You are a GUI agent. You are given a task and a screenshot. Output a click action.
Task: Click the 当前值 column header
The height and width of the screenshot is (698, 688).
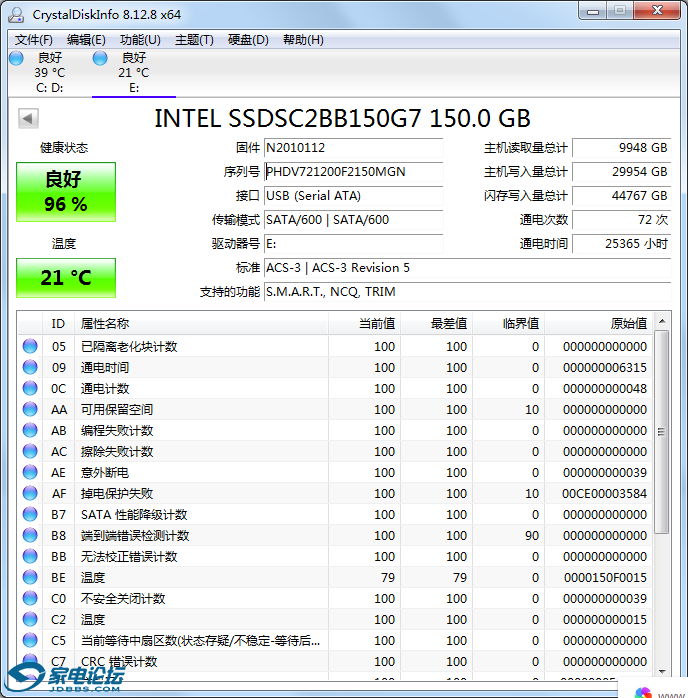coord(364,324)
